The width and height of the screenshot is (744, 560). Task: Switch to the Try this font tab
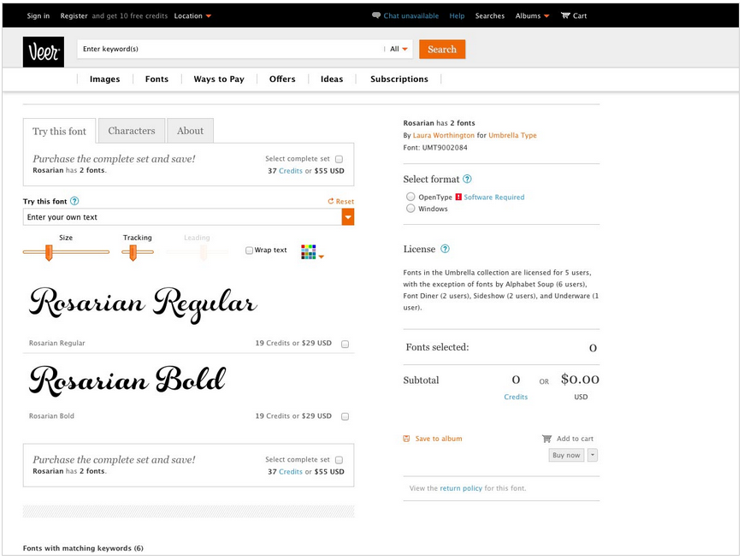point(59,132)
